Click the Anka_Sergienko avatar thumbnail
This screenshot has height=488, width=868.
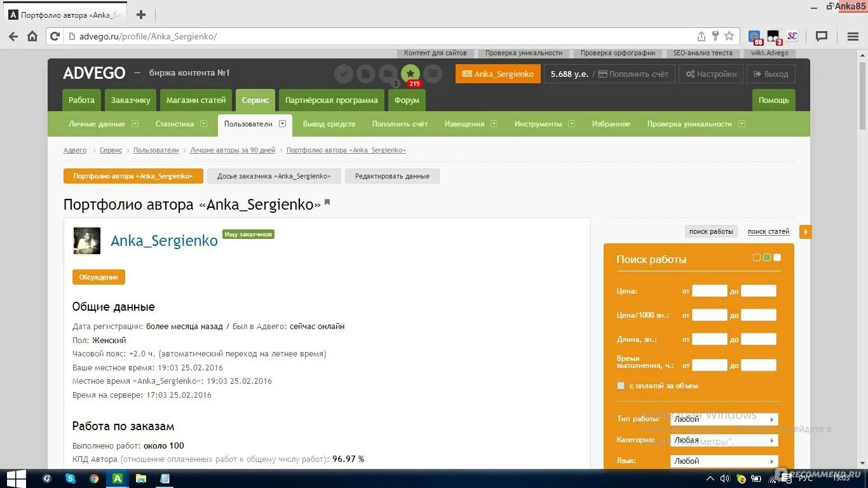pyautogui.click(x=87, y=241)
